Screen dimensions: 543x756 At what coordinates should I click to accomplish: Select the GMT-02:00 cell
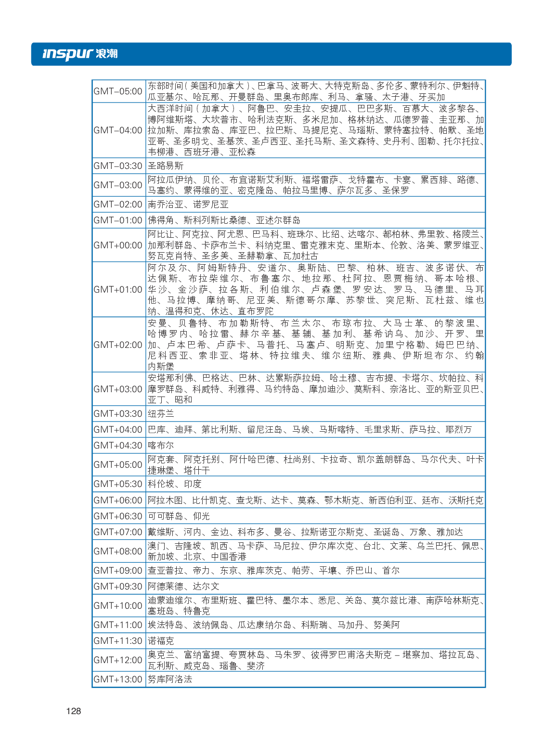118,205
